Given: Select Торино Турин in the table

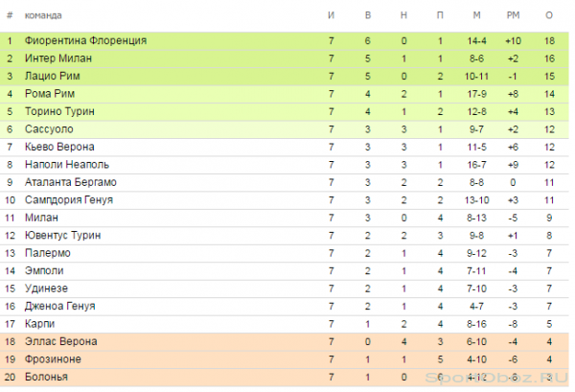Looking at the screenshot, I should coord(59,111).
